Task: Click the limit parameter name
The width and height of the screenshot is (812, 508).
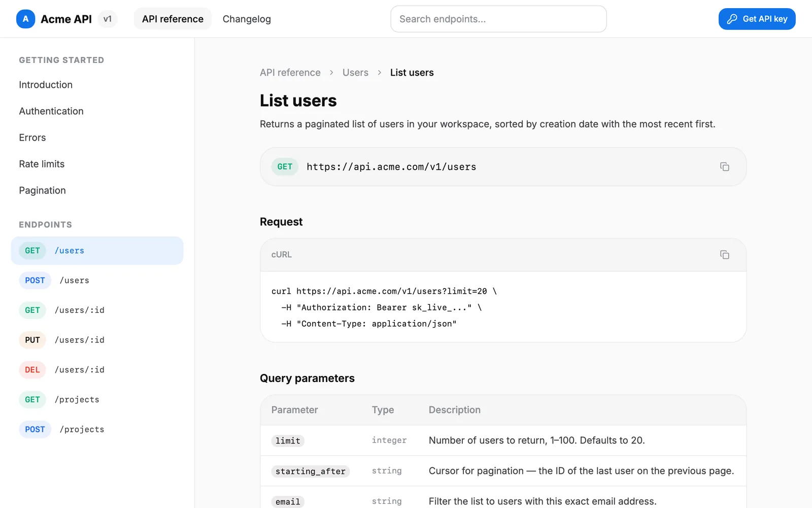Action: click(288, 441)
